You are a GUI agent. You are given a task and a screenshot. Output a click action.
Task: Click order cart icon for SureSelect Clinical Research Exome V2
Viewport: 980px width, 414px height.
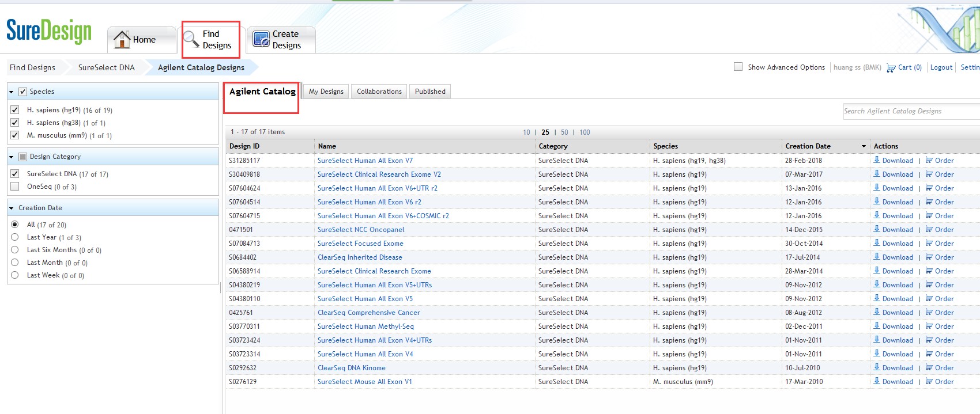tap(929, 174)
